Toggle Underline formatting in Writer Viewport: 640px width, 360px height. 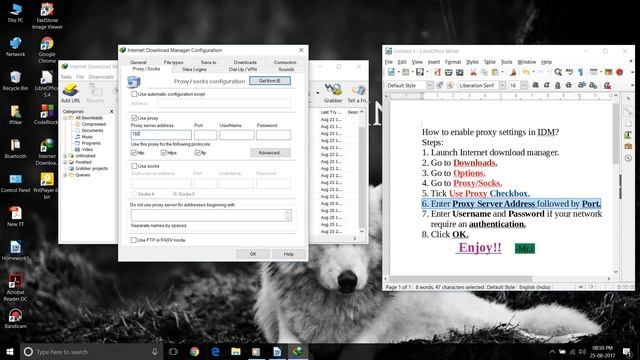pos(558,85)
